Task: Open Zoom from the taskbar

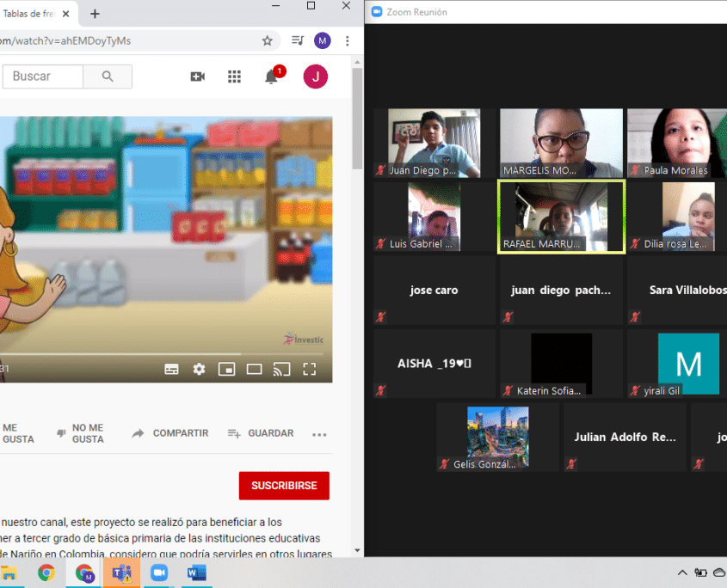Action: coord(159,573)
